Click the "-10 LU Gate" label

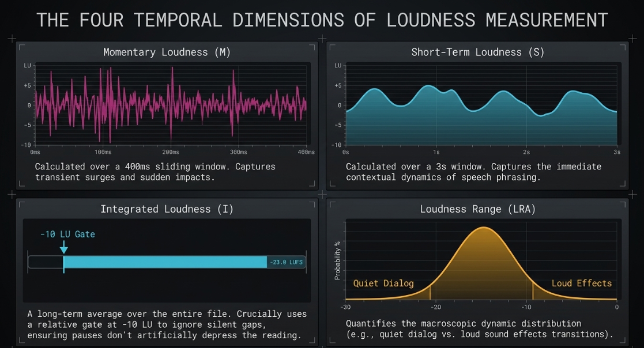[67, 234]
